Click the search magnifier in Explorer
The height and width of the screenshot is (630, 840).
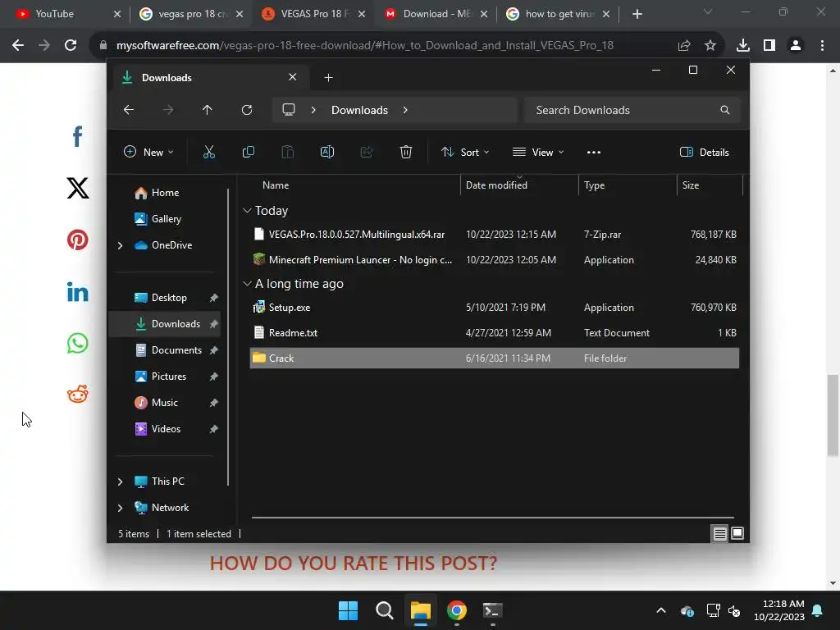(x=725, y=110)
